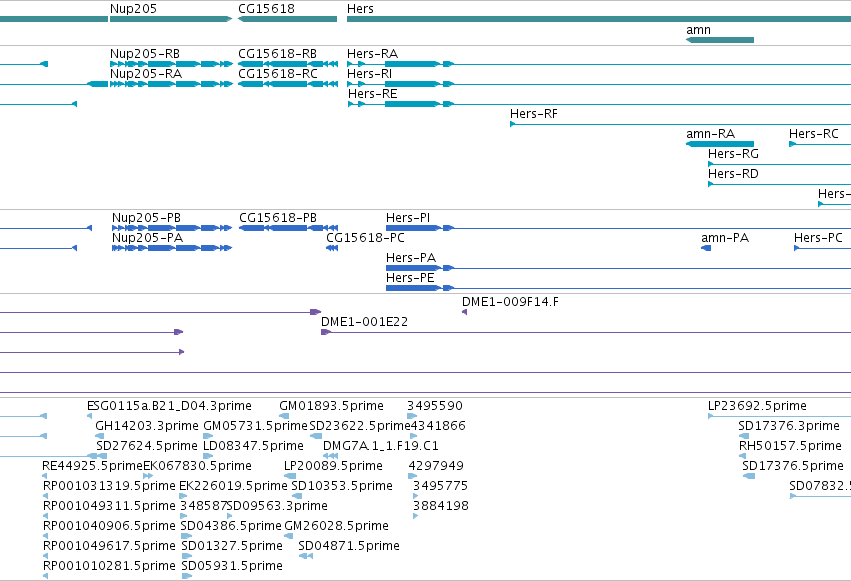Click the Hers-RE transcript label
Screen dimensions: 851x581
[373, 94]
